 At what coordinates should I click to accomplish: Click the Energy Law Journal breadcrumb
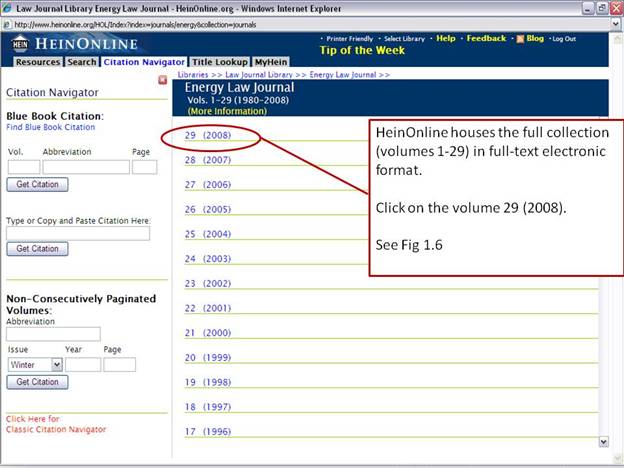pos(343,75)
